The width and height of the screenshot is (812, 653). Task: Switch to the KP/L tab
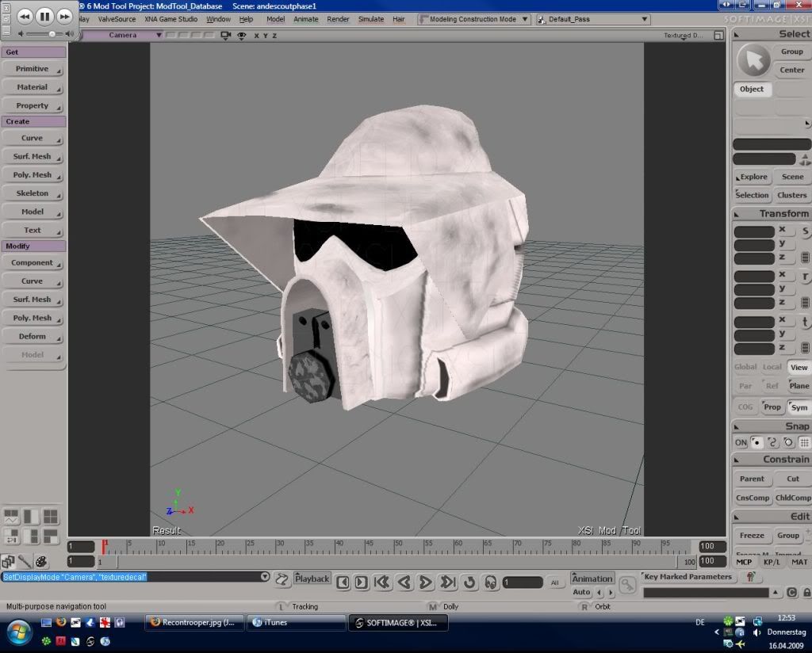(x=771, y=562)
